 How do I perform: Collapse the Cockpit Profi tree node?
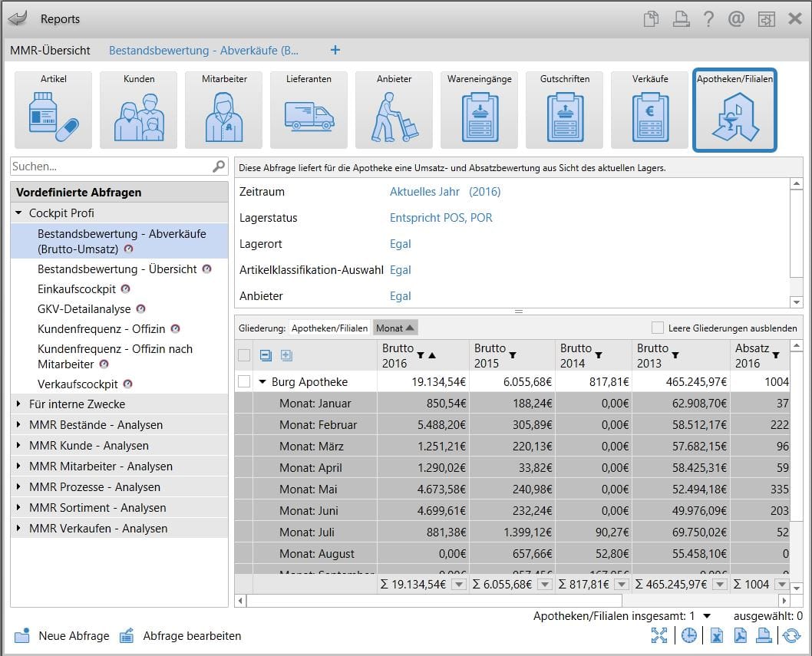(x=18, y=213)
